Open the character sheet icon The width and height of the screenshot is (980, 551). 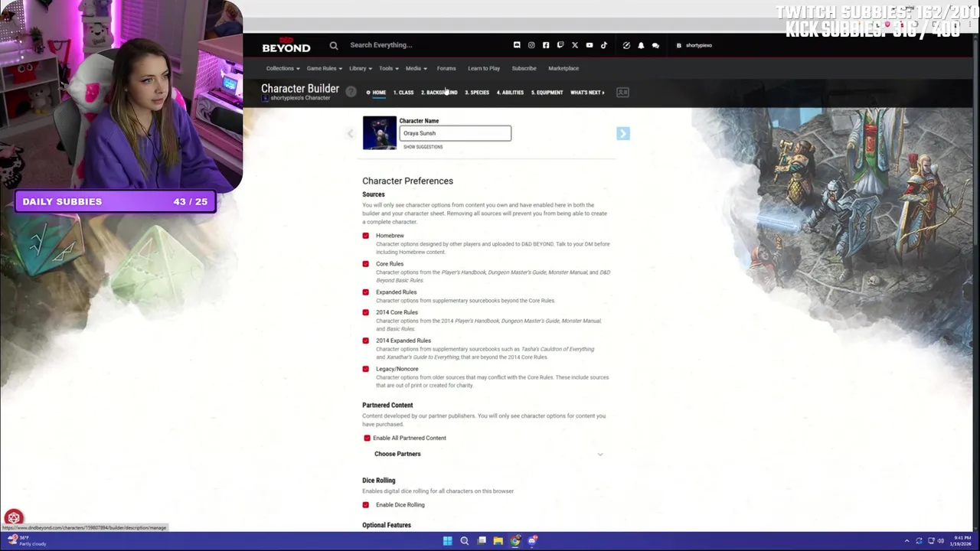click(x=622, y=93)
